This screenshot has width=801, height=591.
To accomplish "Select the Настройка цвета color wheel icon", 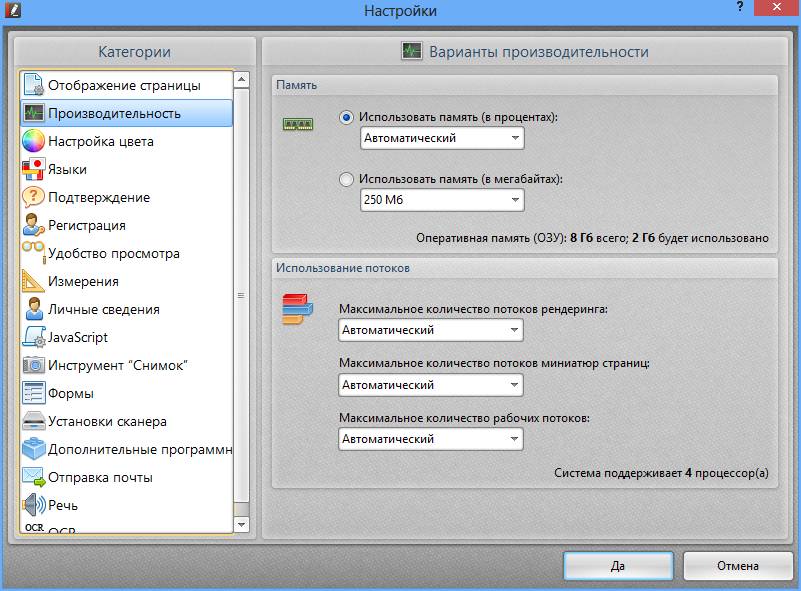I will [x=33, y=141].
